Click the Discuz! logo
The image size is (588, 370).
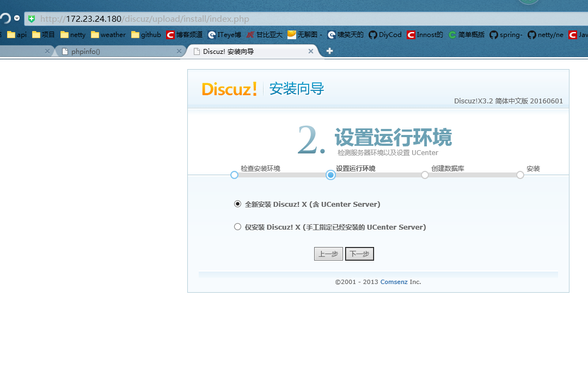(x=230, y=89)
